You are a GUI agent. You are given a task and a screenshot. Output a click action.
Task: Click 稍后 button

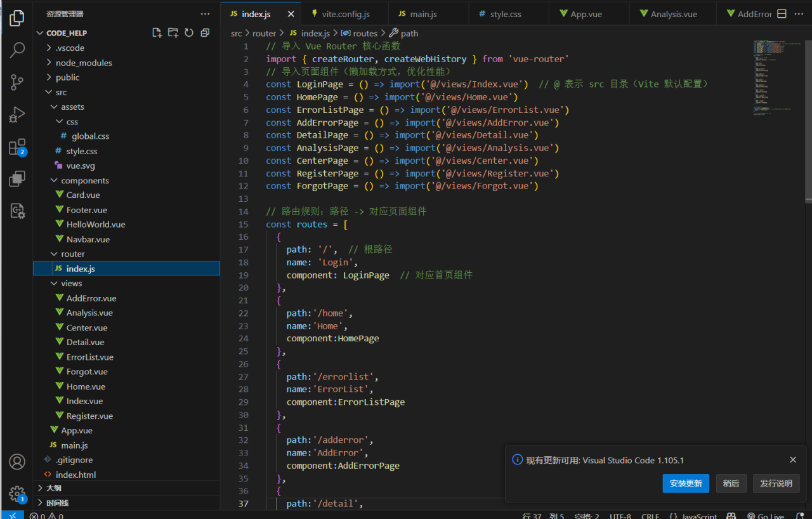pyautogui.click(x=731, y=483)
